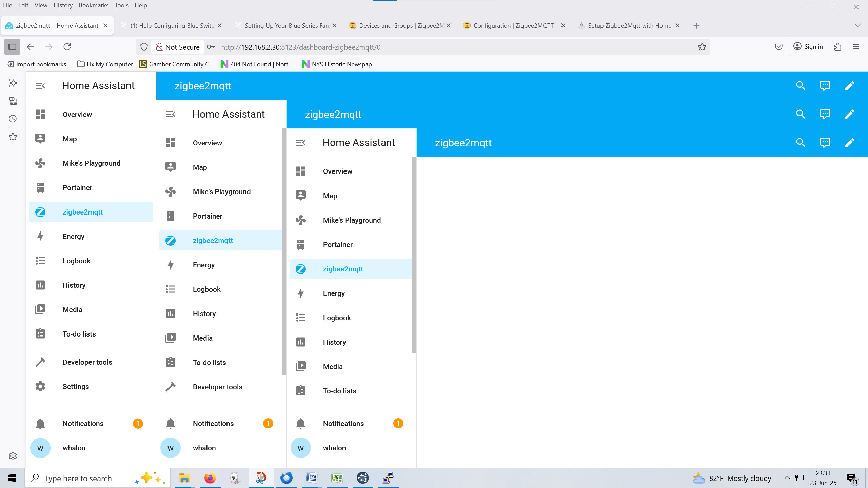Image resolution: width=868 pixels, height=488 pixels.
Task: Click whalon avatar in innermost sidebar
Action: [x=300, y=448]
